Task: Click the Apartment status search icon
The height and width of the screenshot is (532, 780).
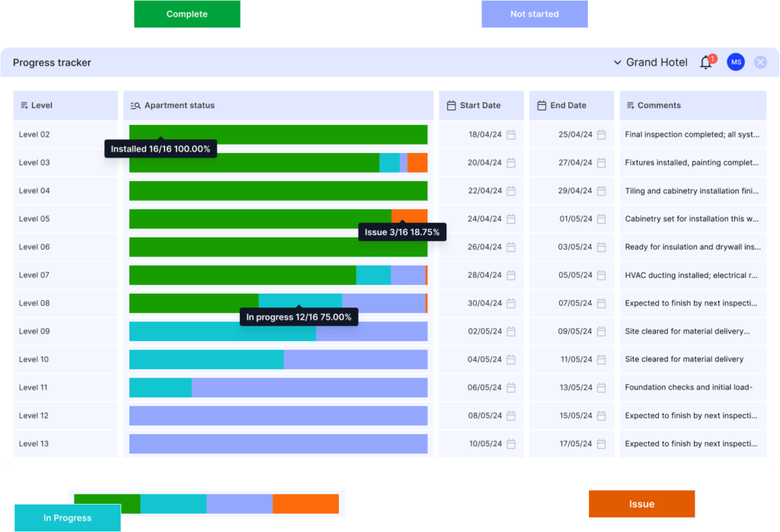Action: (136, 105)
